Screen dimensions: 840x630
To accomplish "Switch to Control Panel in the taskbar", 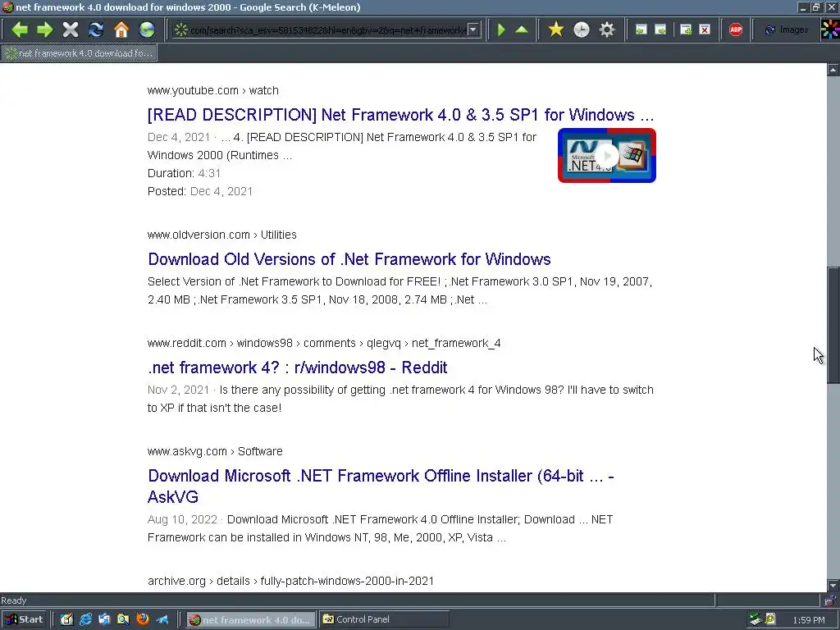I will 384,619.
